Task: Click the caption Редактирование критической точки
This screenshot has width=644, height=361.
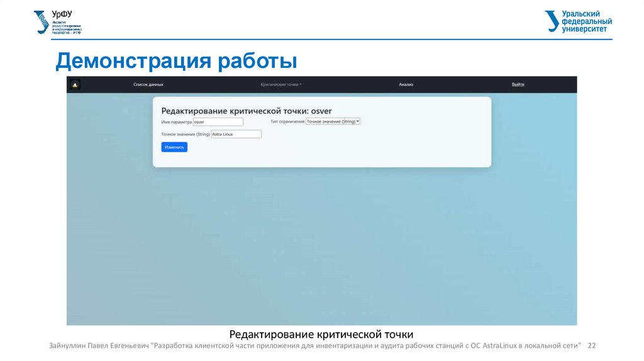Action: tap(321, 335)
